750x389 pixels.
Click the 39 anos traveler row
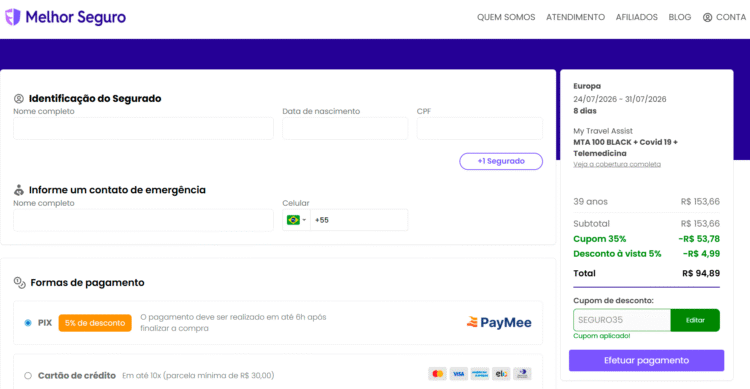click(x=646, y=201)
